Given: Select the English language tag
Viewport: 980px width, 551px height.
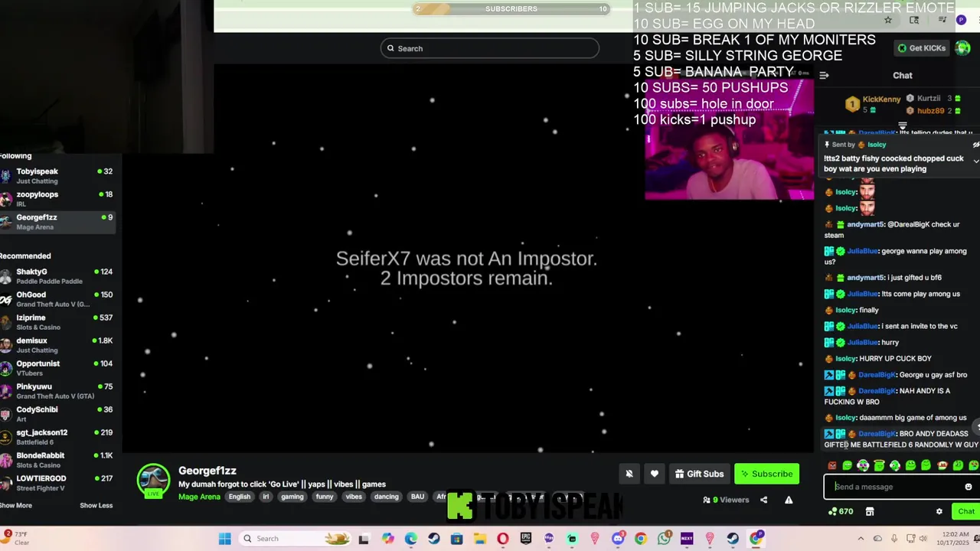Looking at the screenshot, I should (x=240, y=497).
